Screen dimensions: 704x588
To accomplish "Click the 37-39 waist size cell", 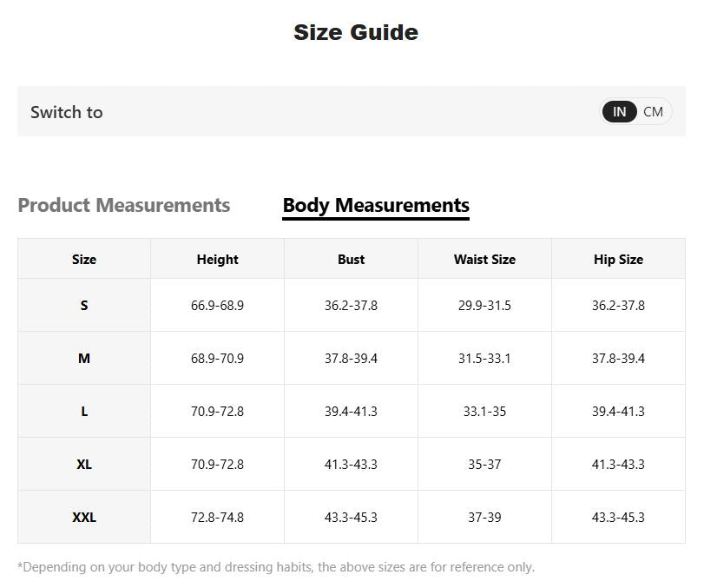I will 484,517.
